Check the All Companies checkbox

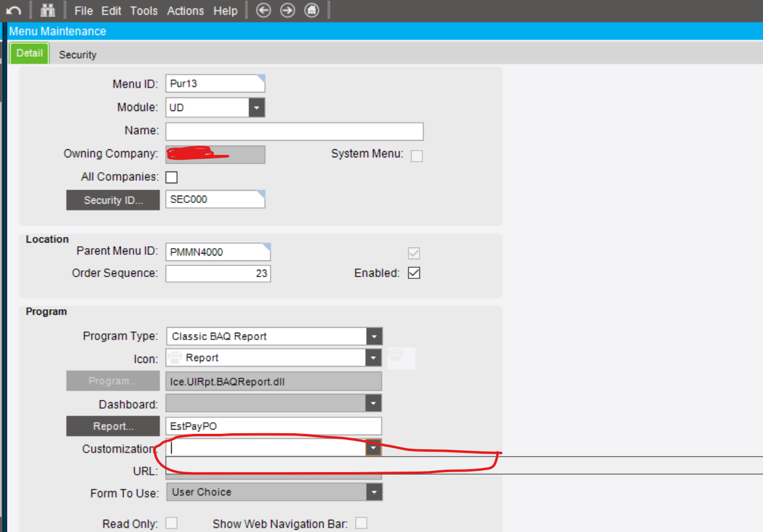tap(171, 177)
